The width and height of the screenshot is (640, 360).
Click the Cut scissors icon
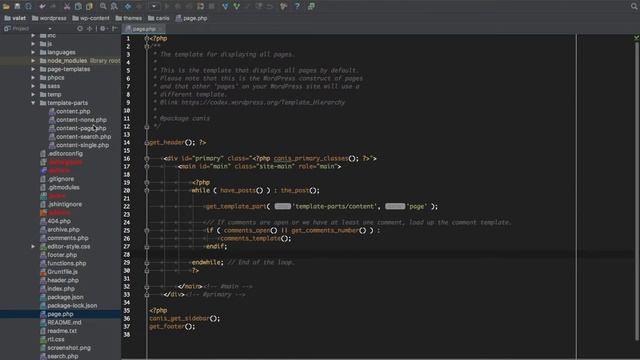click(67, 6)
